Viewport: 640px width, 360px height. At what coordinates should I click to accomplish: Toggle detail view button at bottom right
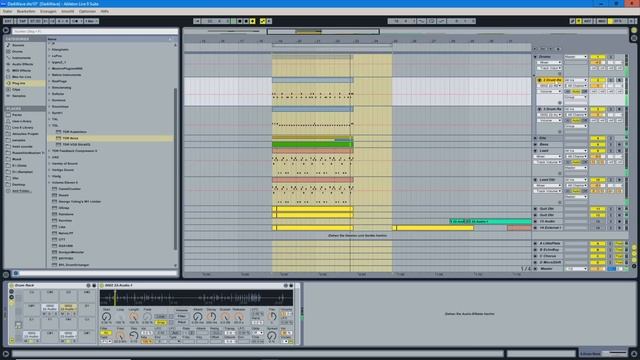(634, 354)
